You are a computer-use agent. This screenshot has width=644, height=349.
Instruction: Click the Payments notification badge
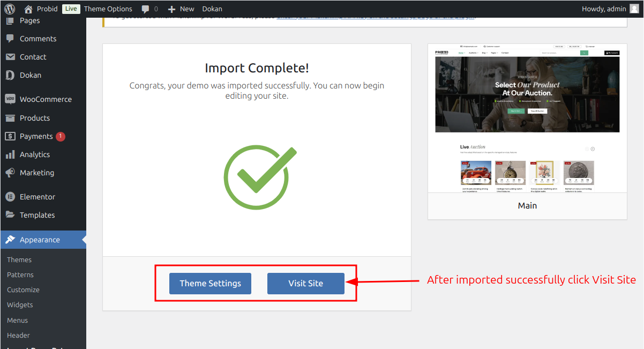coord(61,136)
